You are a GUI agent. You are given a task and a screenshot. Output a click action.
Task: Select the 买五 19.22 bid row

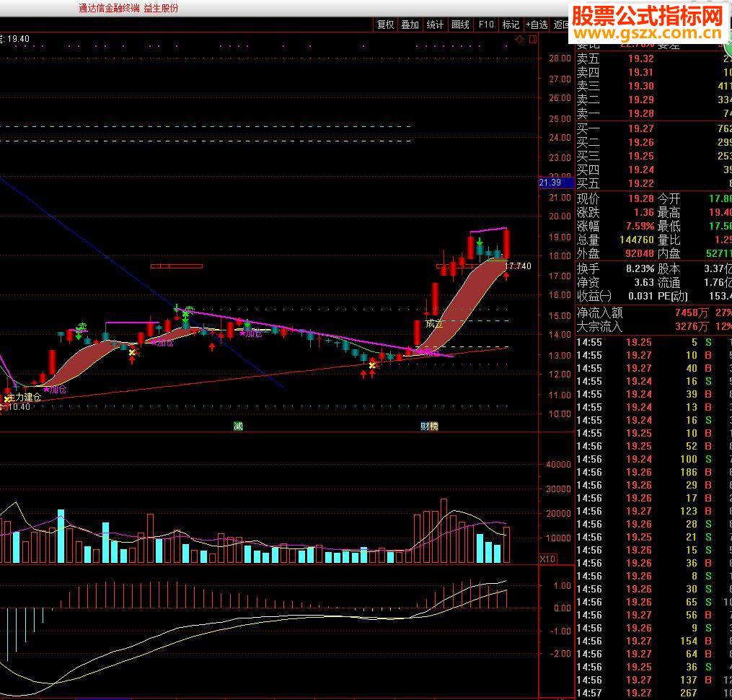pyautogui.click(x=653, y=183)
